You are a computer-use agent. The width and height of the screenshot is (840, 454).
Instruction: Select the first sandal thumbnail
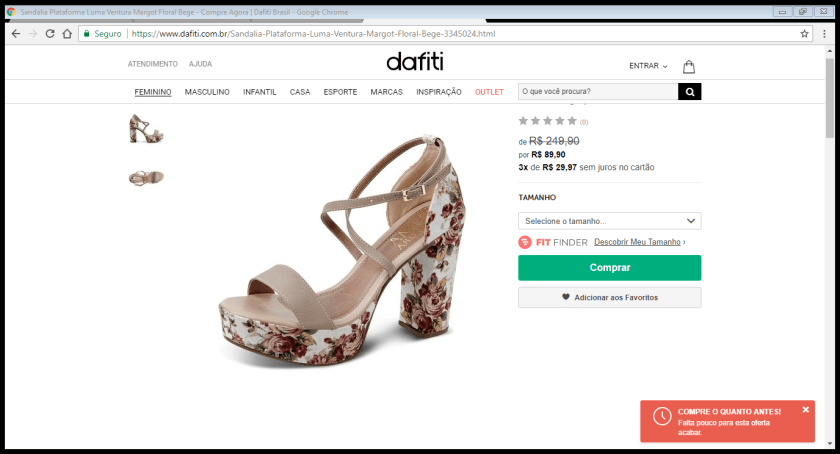(146, 128)
